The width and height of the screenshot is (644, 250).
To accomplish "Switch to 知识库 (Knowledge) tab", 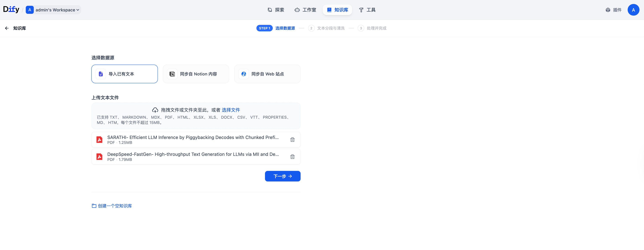I will coord(337,10).
